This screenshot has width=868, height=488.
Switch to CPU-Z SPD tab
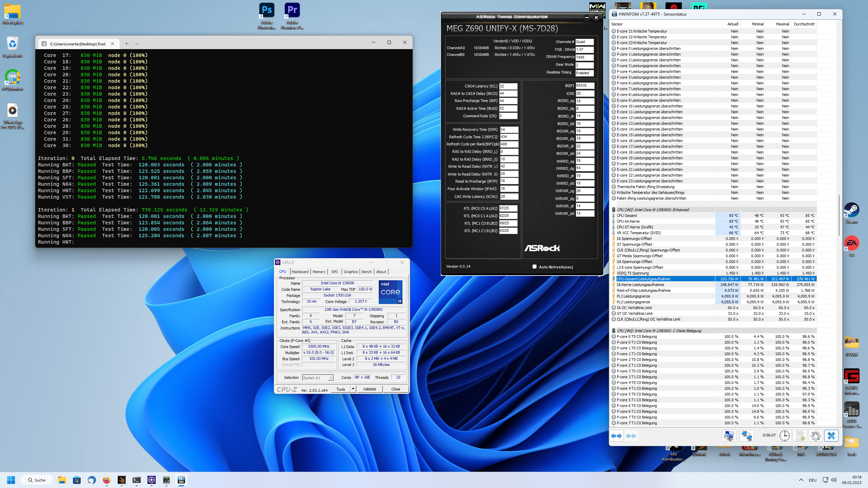click(334, 272)
